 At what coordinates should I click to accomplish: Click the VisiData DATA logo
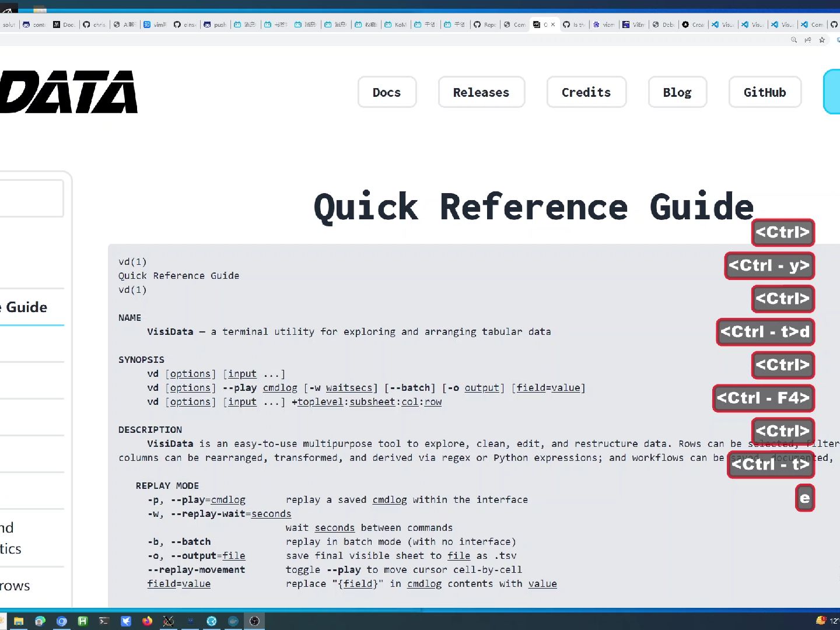pyautogui.click(x=68, y=92)
